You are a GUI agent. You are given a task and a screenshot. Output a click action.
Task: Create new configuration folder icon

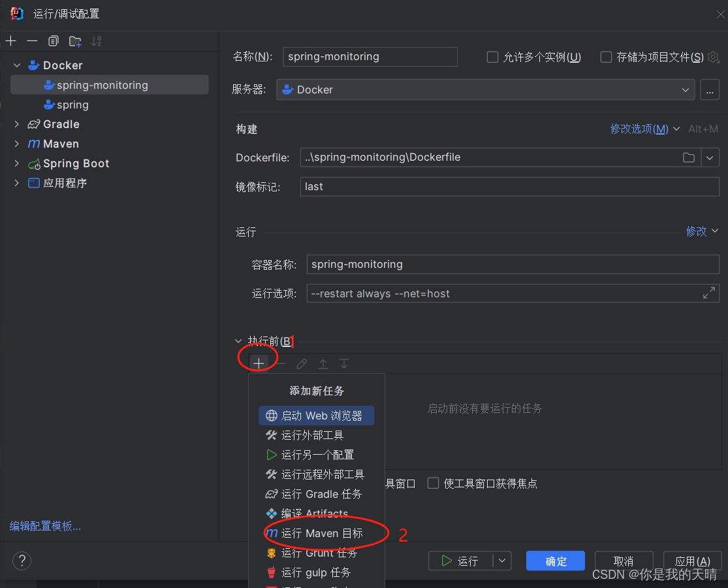(74, 41)
